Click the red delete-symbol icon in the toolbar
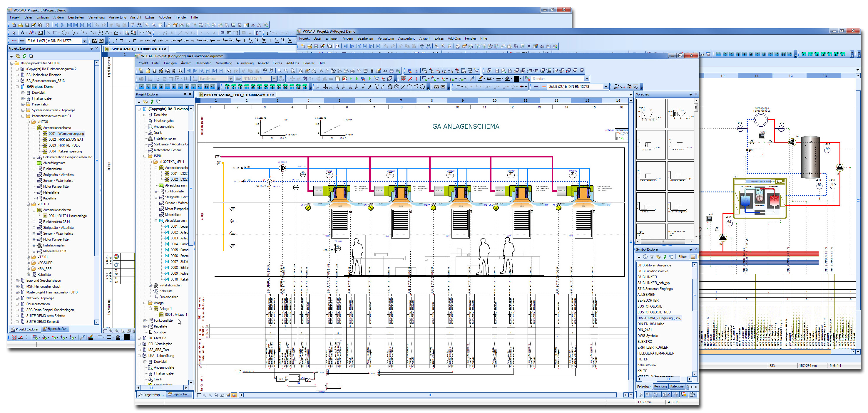The image size is (868, 413). (344, 79)
